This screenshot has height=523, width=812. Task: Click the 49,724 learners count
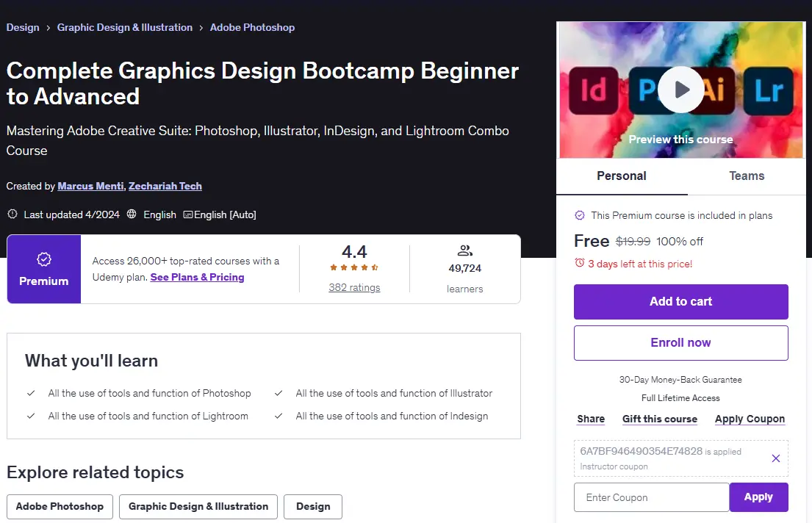[x=465, y=268]
